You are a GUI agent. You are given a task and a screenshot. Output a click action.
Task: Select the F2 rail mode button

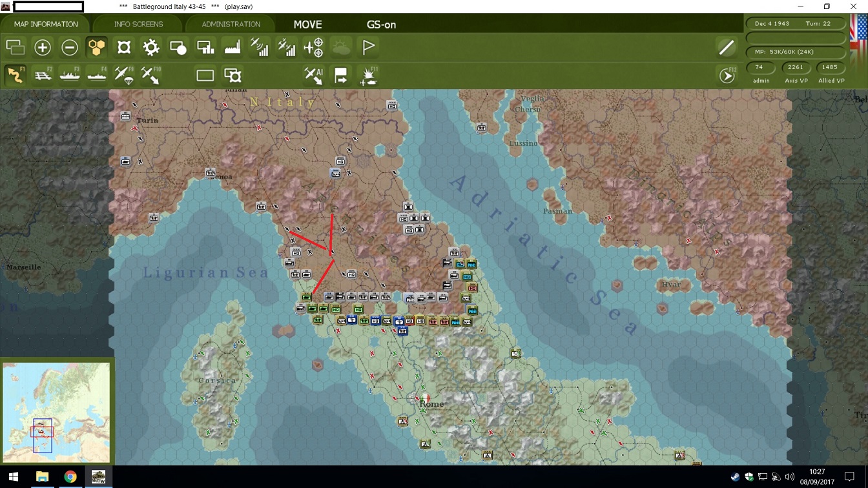point(43,75)
